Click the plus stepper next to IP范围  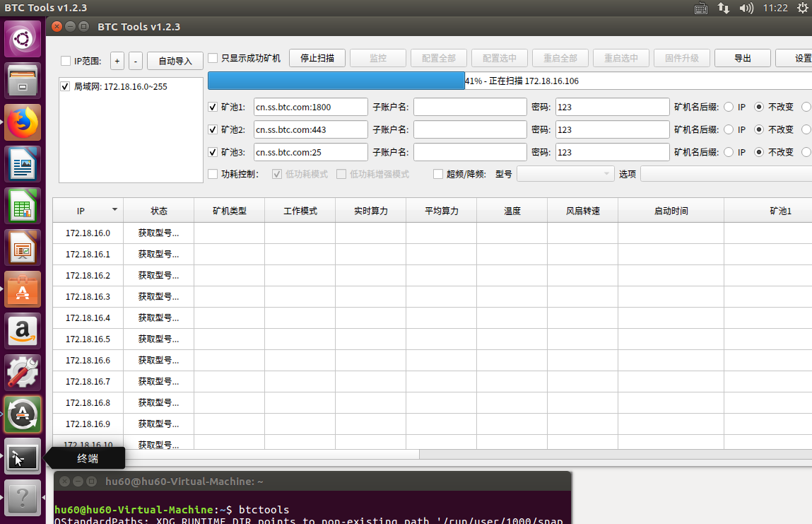click(117, 61)
